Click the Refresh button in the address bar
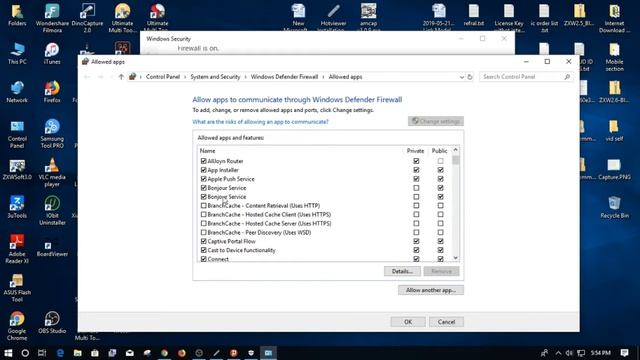Screen dimensions: 640x360 point(470,77)
